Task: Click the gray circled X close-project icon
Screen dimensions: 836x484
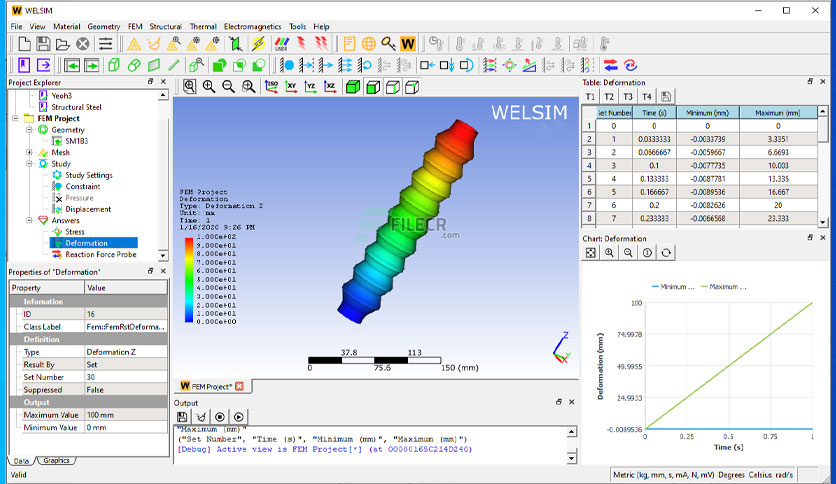Action: (83, 44)
